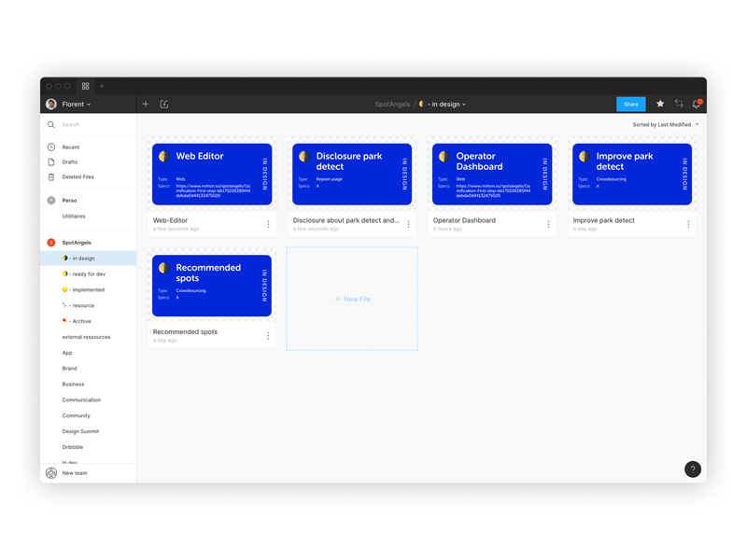Select the 'ready for dev' project
The width and height of the screenshot is (747, 560).
click(x=88, y=274)
